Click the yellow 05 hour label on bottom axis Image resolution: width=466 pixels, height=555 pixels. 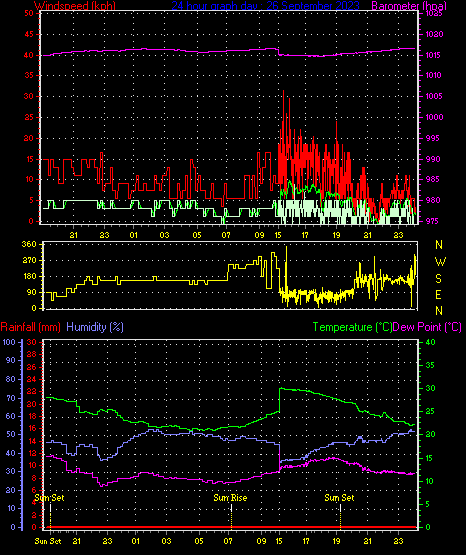199,541
